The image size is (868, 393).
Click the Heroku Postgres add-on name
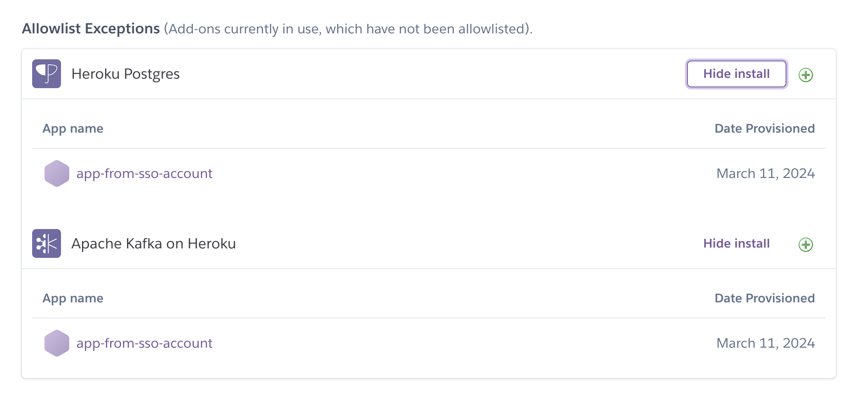[x=125, y=74]
